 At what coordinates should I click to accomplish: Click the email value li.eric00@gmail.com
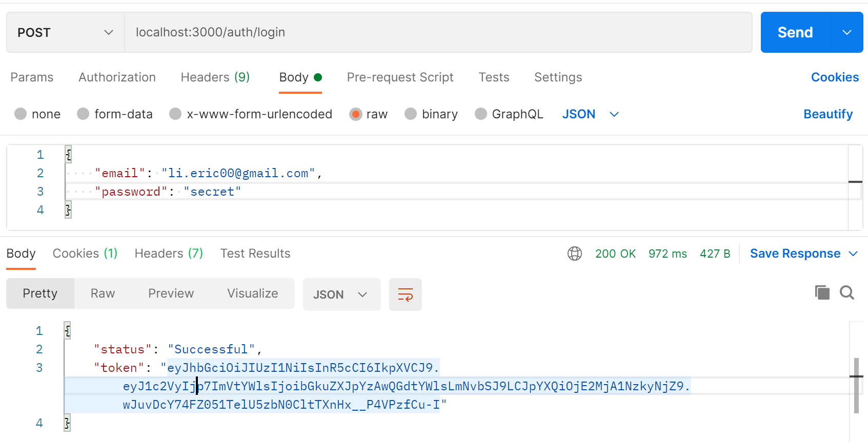coord(238,173)
